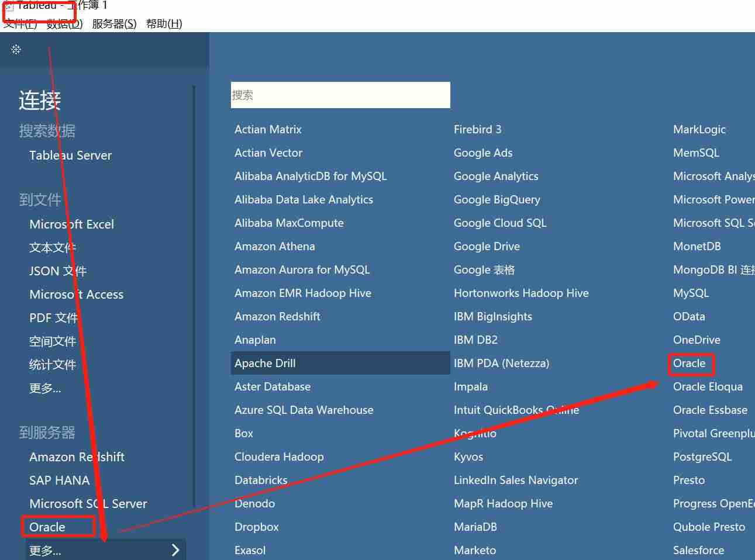This screenshot has width=755, height=560.
Task: Select the Salesforce connector
Action: tap(698, 550)
